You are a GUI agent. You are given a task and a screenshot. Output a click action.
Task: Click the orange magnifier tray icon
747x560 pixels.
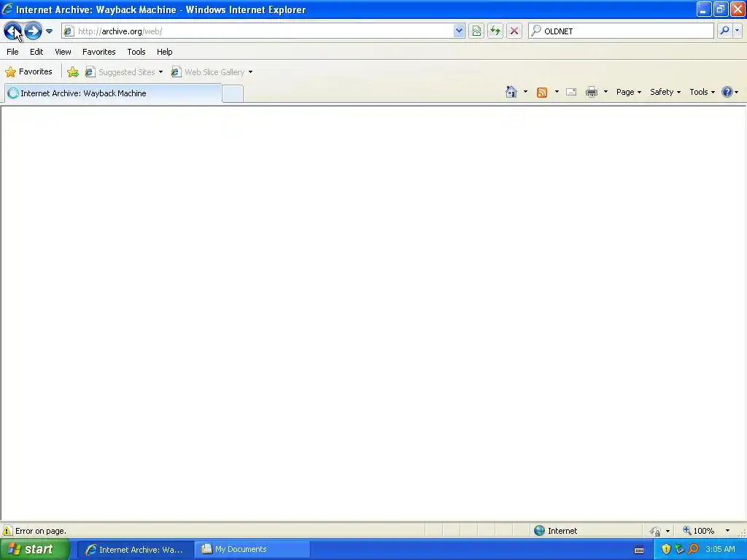[x=693, y=550]
